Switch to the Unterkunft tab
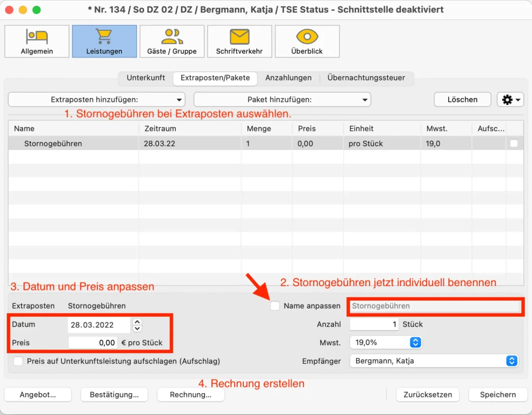This screenshot has width=532, height=415. click(146, 78)
